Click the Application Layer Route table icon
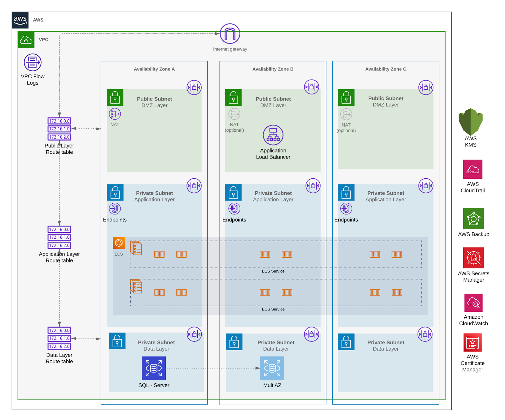Image resolution: width=505 pixels, height=420 pixels. tap(59, 237)
